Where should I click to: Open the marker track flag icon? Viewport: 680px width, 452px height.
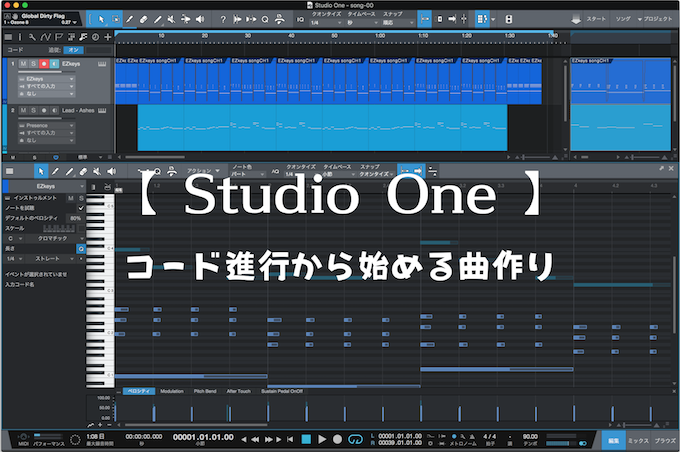(x=59, y=37)
